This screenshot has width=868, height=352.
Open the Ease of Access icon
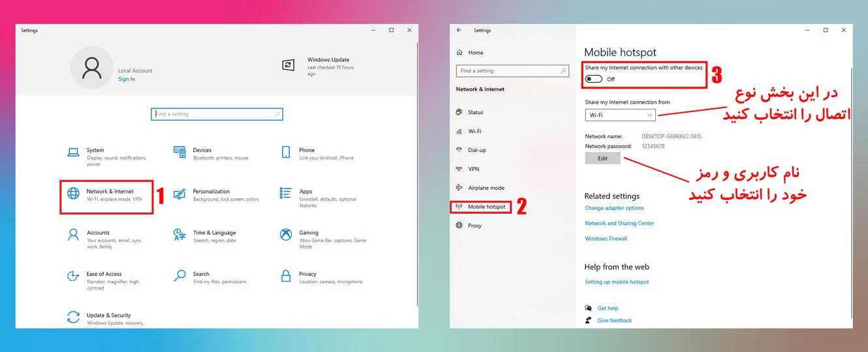73,276
